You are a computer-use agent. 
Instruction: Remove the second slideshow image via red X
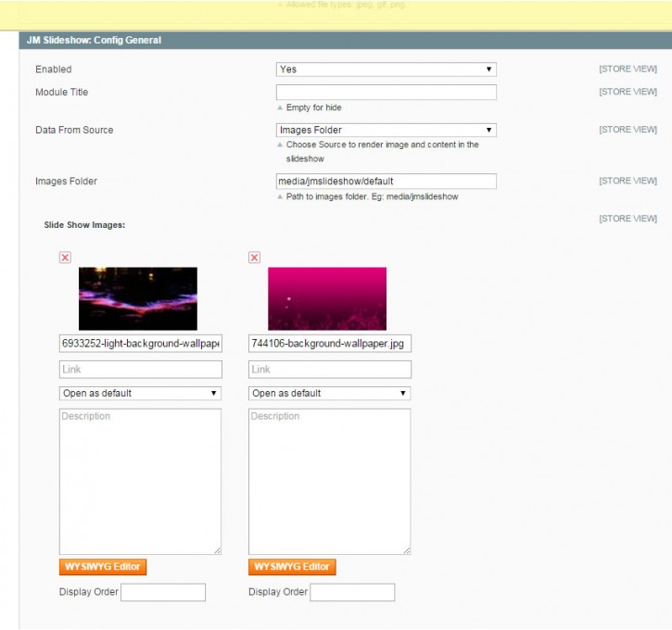254,258
